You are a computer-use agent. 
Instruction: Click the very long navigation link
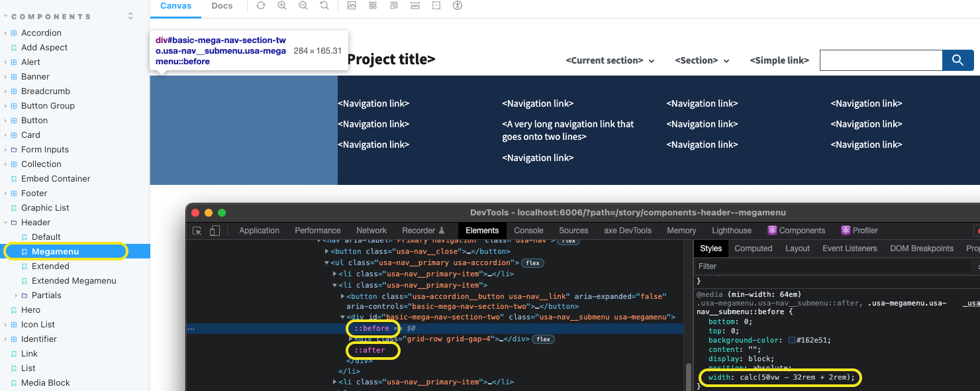(568, 131)
